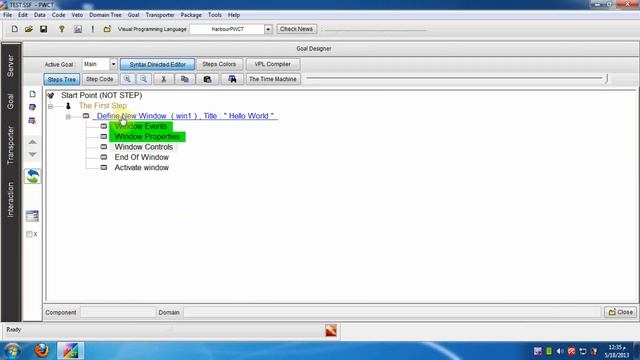Viewport: 640px width, 360px height.
Task: Toggle the X checkbox in the side strip
Action: click(x=29, y=234)
